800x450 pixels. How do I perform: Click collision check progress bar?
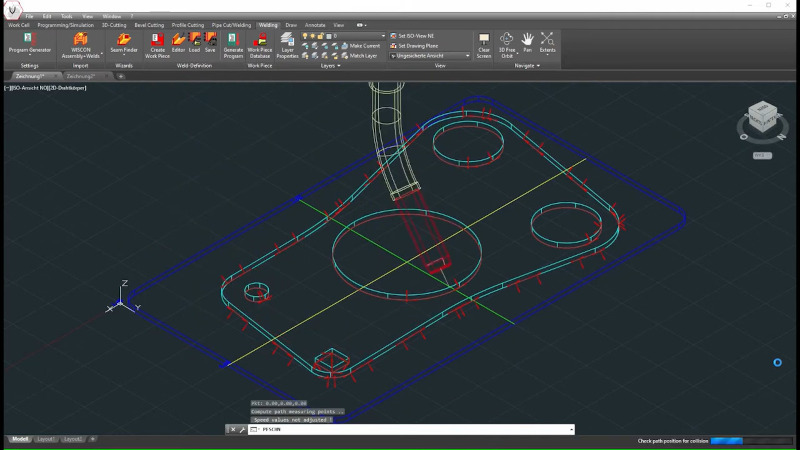pos(751,441)
